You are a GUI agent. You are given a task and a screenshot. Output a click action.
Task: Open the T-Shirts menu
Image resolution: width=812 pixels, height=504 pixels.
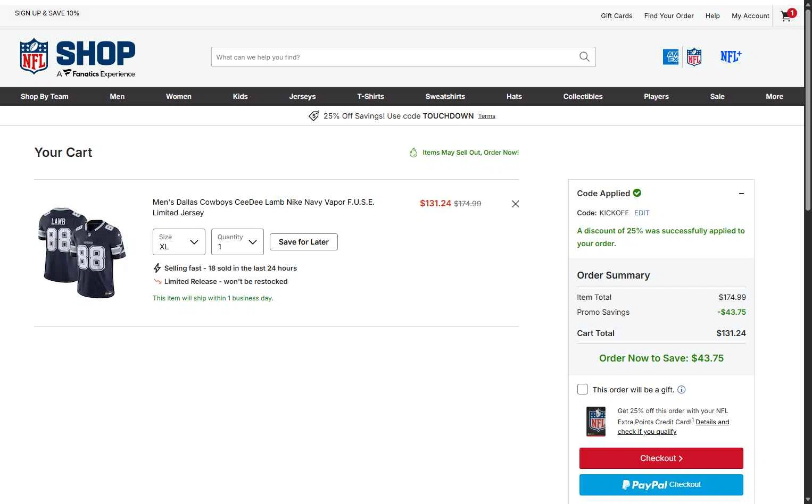371,97
